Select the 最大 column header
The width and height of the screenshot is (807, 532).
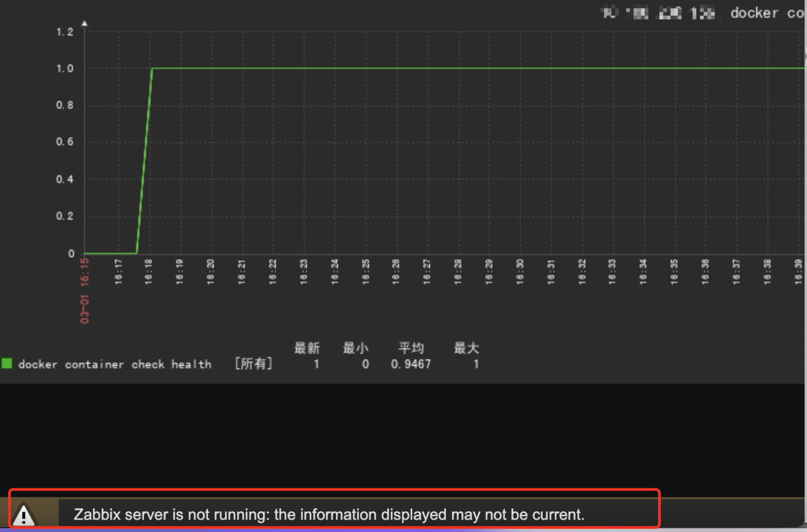pos(466,349)
